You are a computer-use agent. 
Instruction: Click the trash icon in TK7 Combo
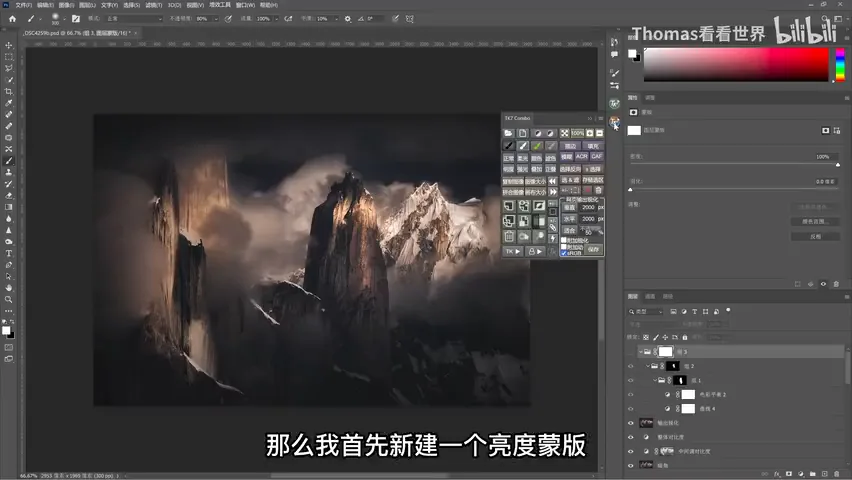[x=509, y=236]
